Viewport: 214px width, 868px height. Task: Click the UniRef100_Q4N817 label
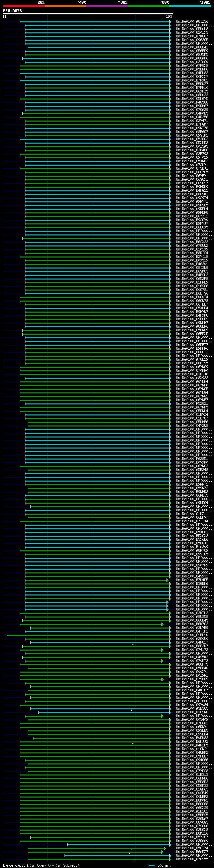click(192, 642)
